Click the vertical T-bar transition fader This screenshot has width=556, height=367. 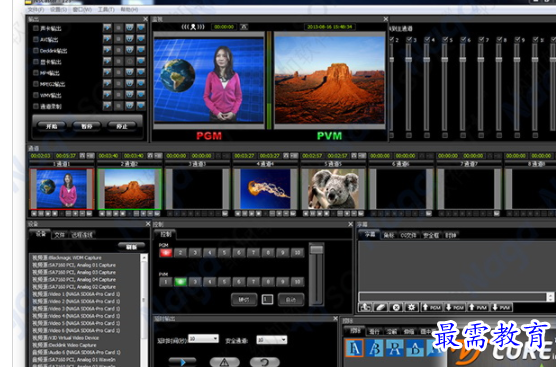click(x=316, y=273)
